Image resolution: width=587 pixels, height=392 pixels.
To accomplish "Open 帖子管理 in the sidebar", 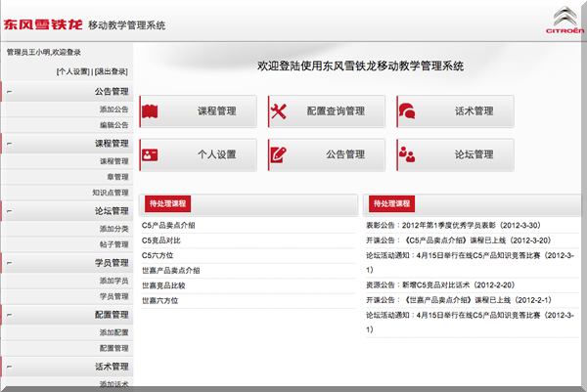I will (113, 244).
